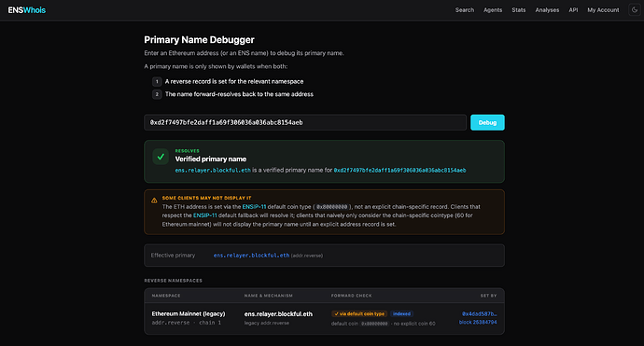Open the second ENSIP-11 link in warning
This screenshot has height=346, width=644.
point(205,215)
